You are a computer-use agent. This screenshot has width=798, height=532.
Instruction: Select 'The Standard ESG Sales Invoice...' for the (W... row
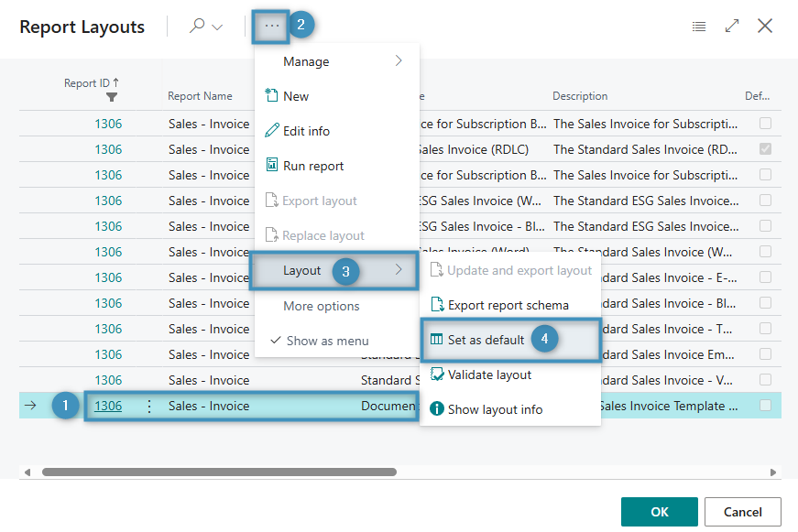(x=646, y=201)
